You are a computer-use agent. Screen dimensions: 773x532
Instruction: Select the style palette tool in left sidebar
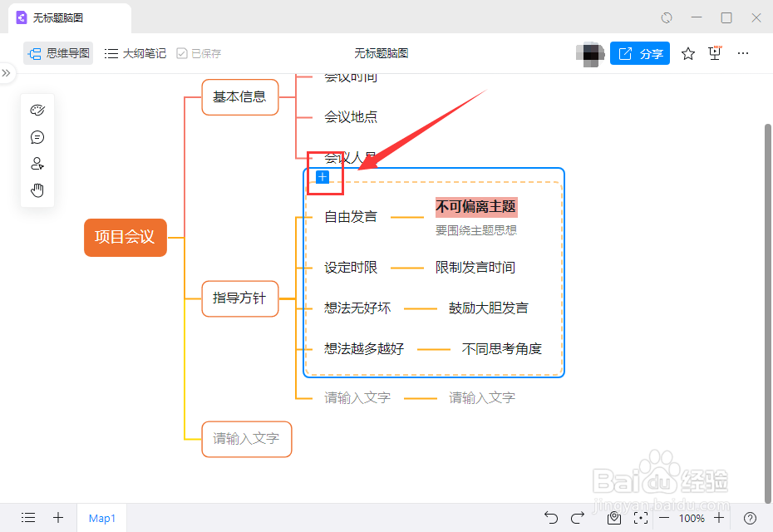pyautogui.click(x=37, y=109)
